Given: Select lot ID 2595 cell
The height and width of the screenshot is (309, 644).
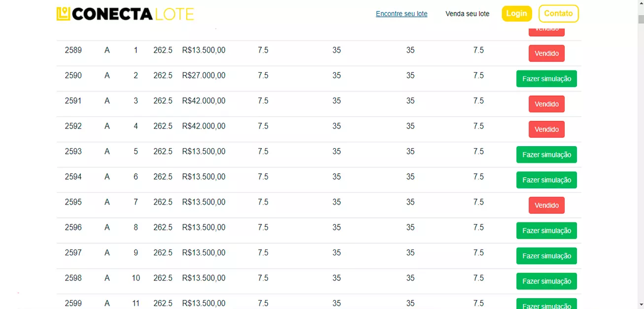Looking at the screenshot, I should pos(73,202).
